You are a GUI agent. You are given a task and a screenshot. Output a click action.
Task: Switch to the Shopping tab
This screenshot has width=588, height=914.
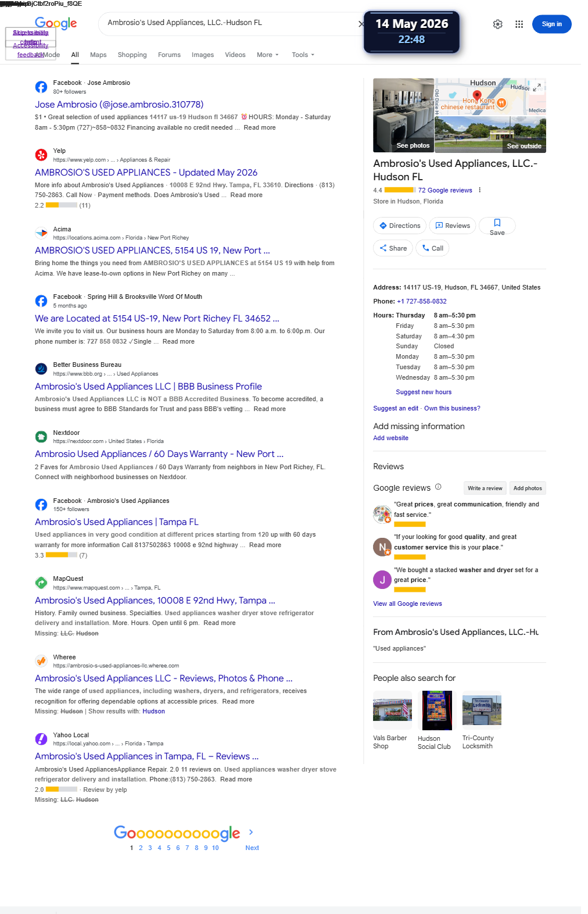[x=132, y=55]
